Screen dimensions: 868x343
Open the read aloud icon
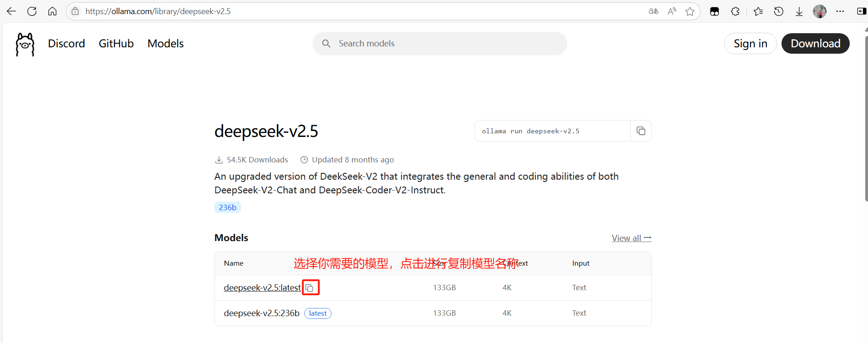tap(672, 11)
